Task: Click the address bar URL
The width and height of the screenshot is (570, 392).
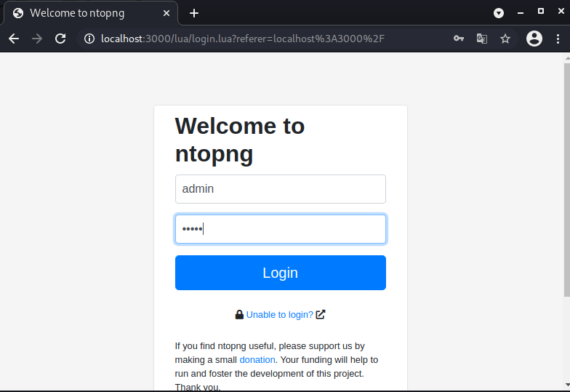Action: (x=243, y=39)
